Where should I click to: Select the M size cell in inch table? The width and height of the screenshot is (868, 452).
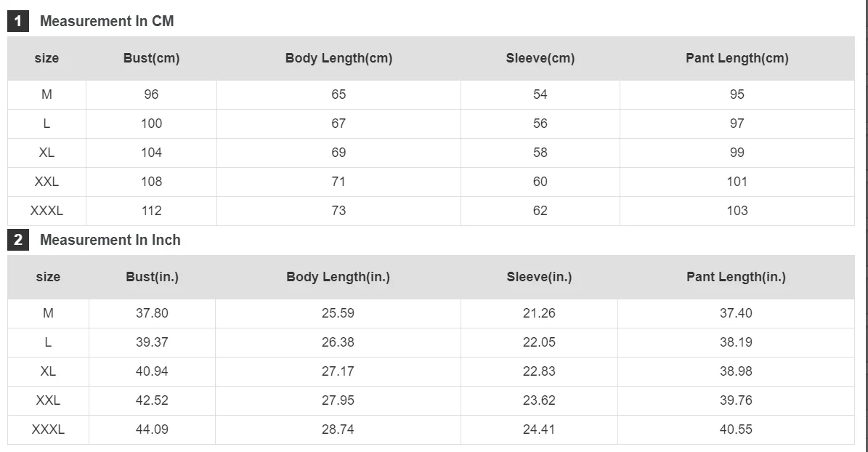point(48,313)
